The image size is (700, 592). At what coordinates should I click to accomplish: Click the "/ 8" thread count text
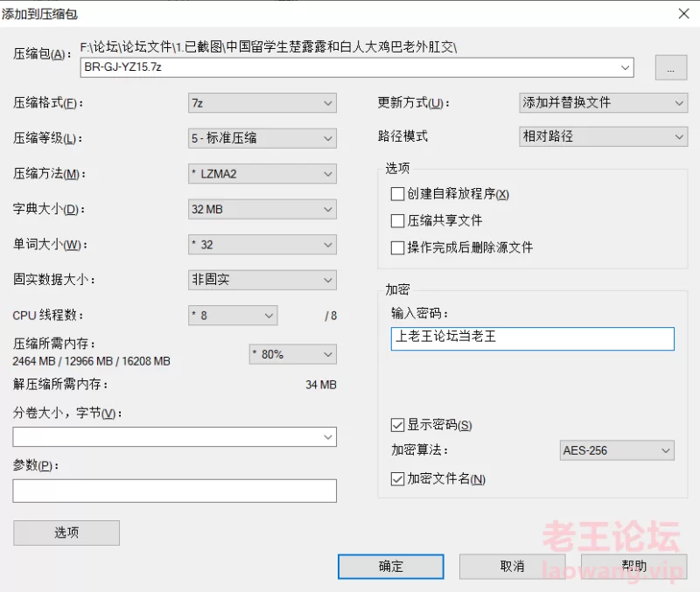coord(331,316)
